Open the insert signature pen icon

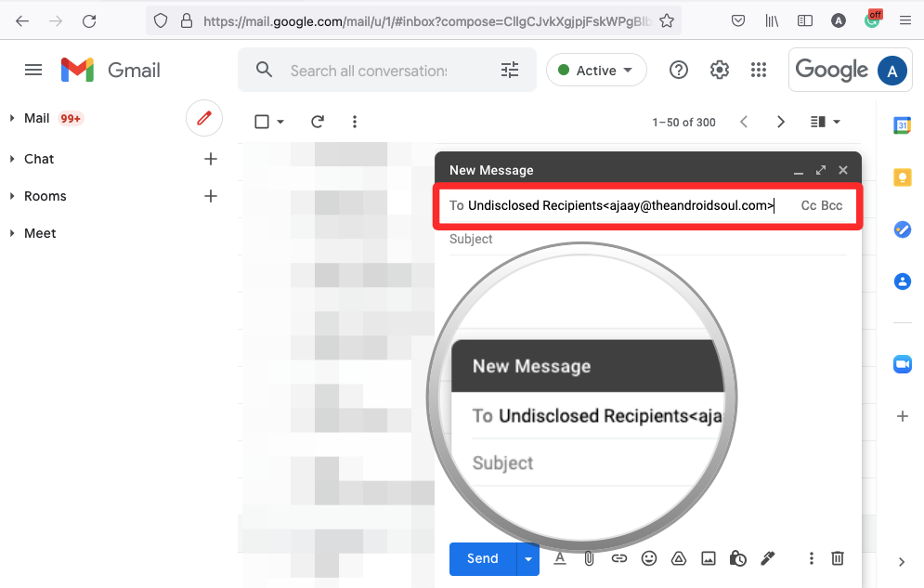click(x=768, y=558)
